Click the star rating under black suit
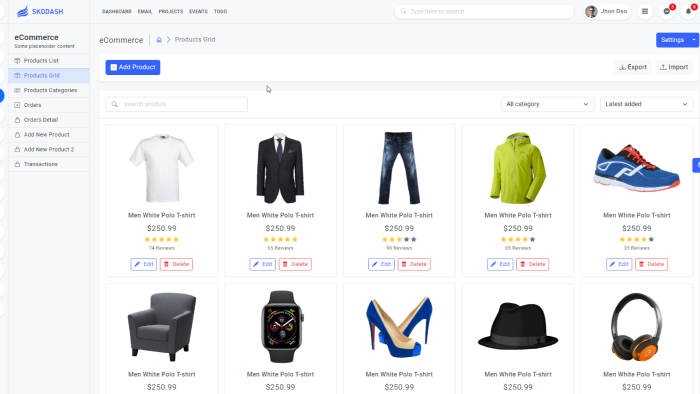Viewport: 700px width, 394px height. click(280, 240)
